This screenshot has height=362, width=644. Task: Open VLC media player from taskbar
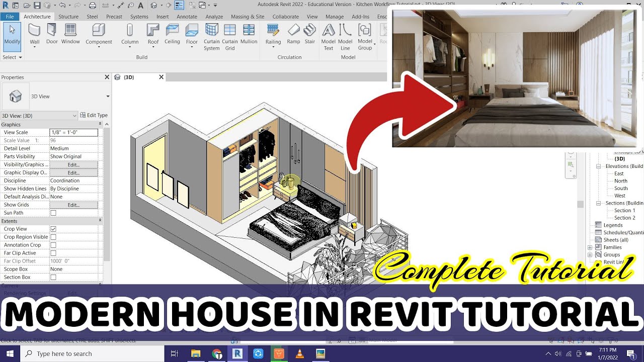pyautogui.click(x=299, y=353)
